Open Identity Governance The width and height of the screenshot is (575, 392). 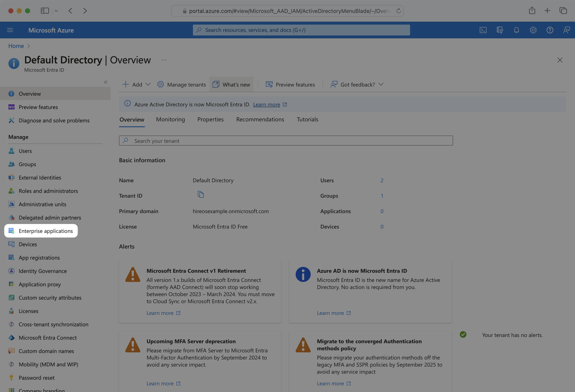pyautogui.click(x=43, y=271)
